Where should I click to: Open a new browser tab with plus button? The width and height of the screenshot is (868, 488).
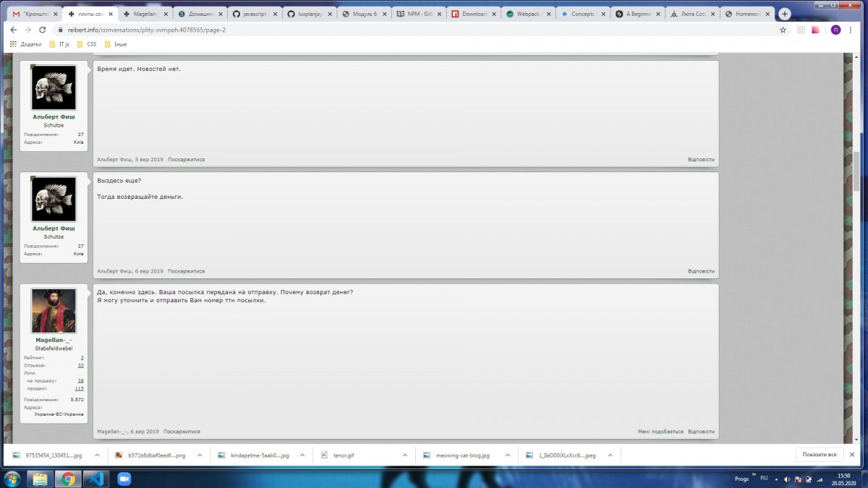point(785,14)
